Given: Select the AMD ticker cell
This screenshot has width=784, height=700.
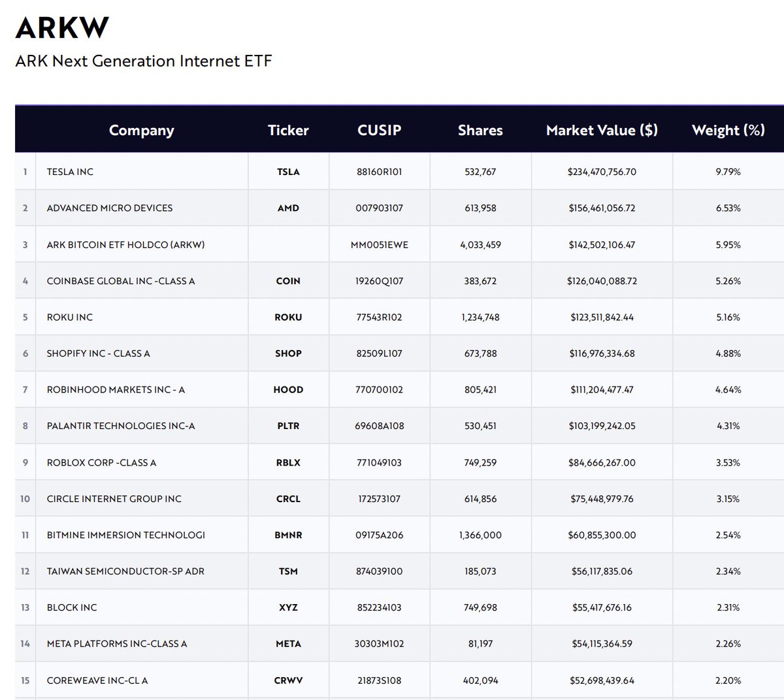Looking at the screenshot, I should 288,208.
